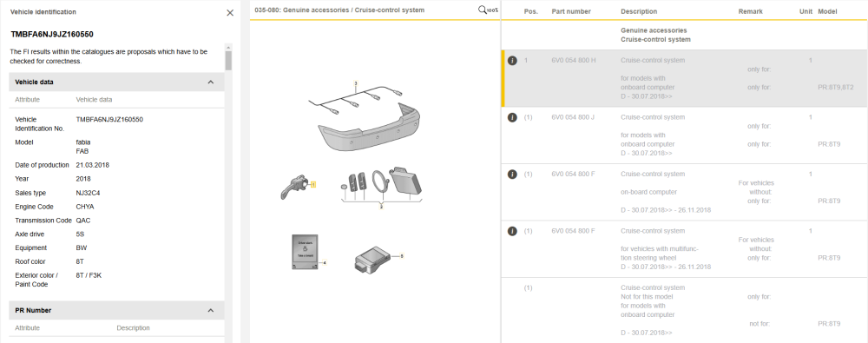Click Engine Code value CHYA
Image resolution: width=868 pixels, height=343 pixels.
(x=85, y=207)
